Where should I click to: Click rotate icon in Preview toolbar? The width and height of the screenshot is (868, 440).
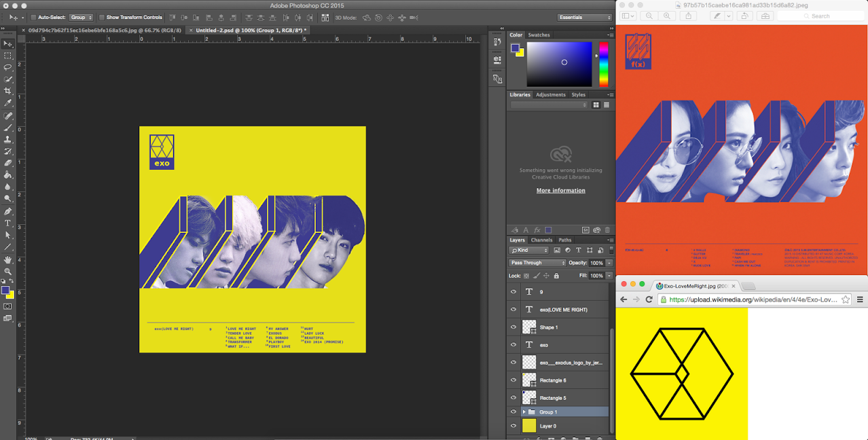[745, 16]
